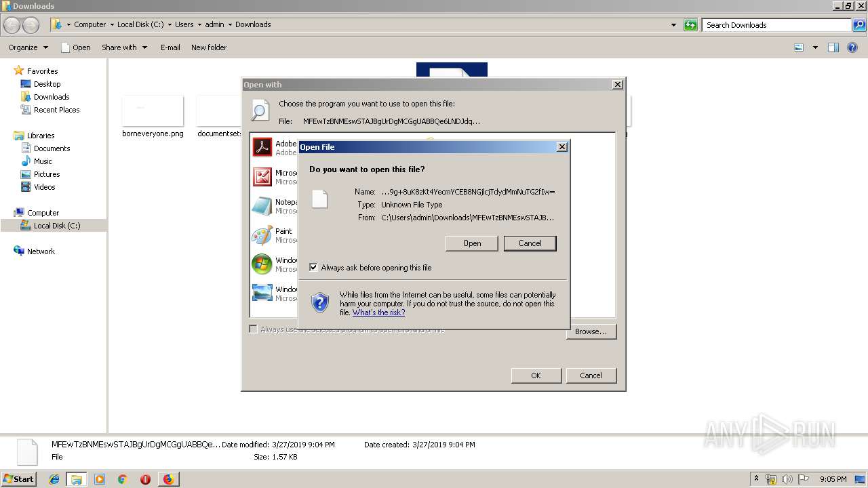
Task: Select Adobe Acrobat icon in program list
Action: 262,146
